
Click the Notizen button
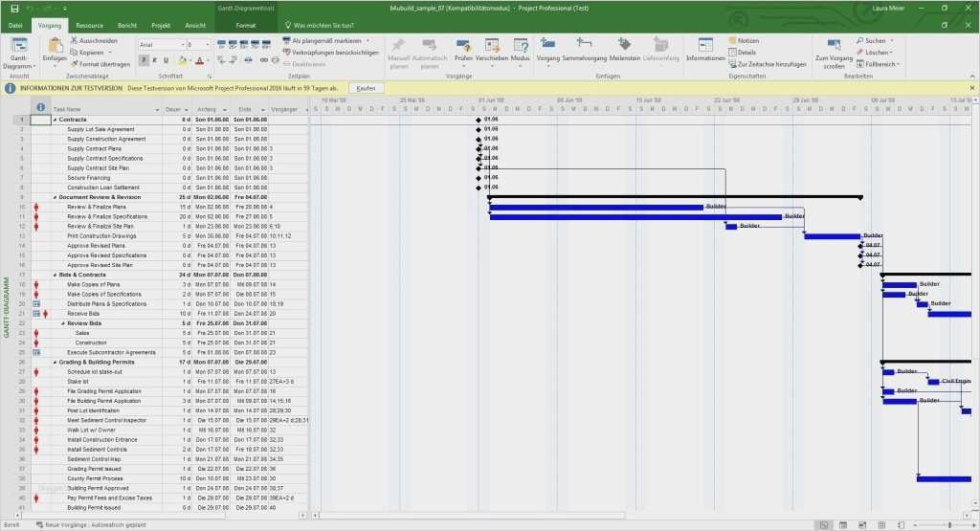coord(744,40)
